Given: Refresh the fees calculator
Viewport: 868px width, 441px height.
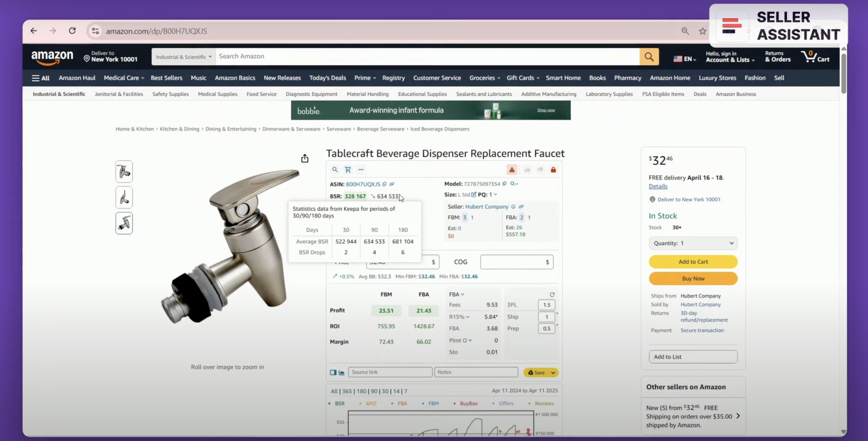Looking at the screenshot, I should click(552, 294).
